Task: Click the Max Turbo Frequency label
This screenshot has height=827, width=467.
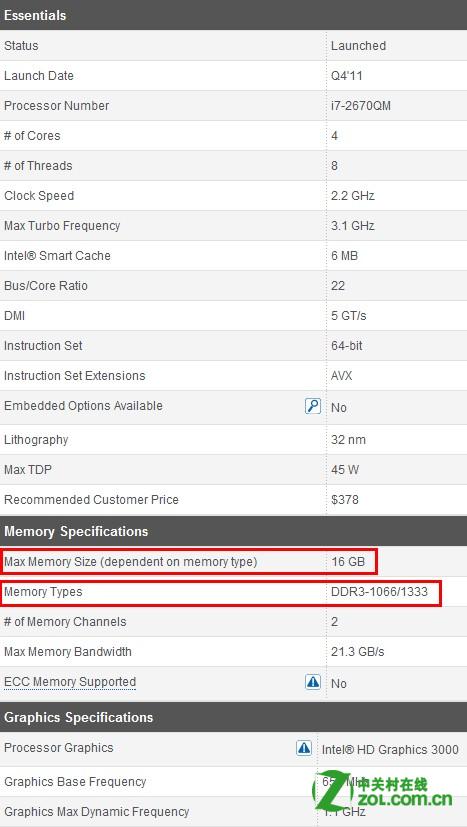Action: [x=62, y=226]
